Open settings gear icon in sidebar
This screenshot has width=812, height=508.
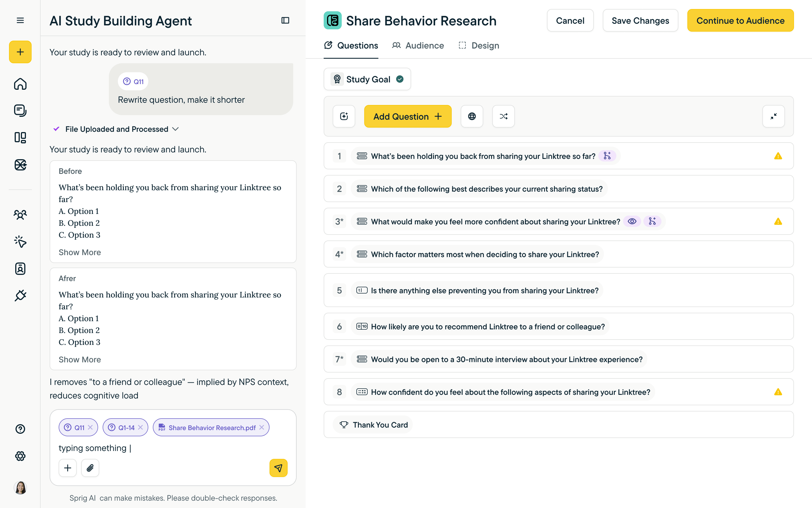pos(20,456)
